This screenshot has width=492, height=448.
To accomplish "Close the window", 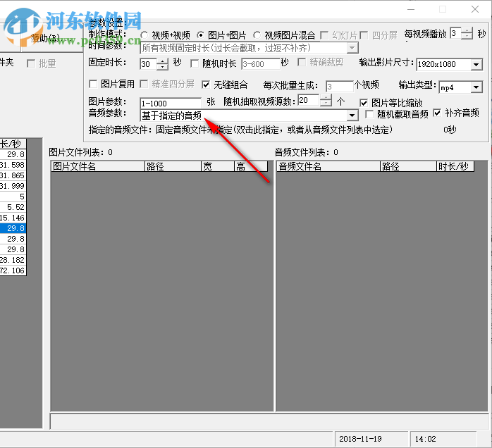I will pyautogui.click(x=475, y=9).
